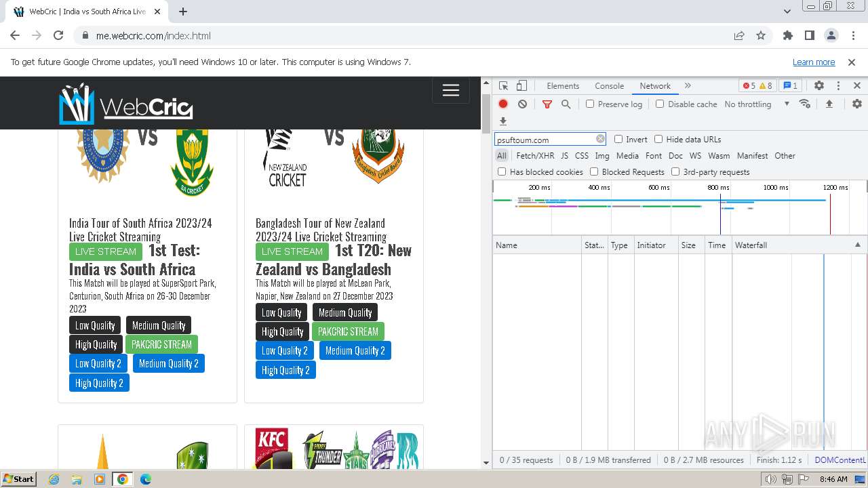This screenshot has width=868, height=488.
Task: Filter requests by CSS type
Action: (582, 156)
